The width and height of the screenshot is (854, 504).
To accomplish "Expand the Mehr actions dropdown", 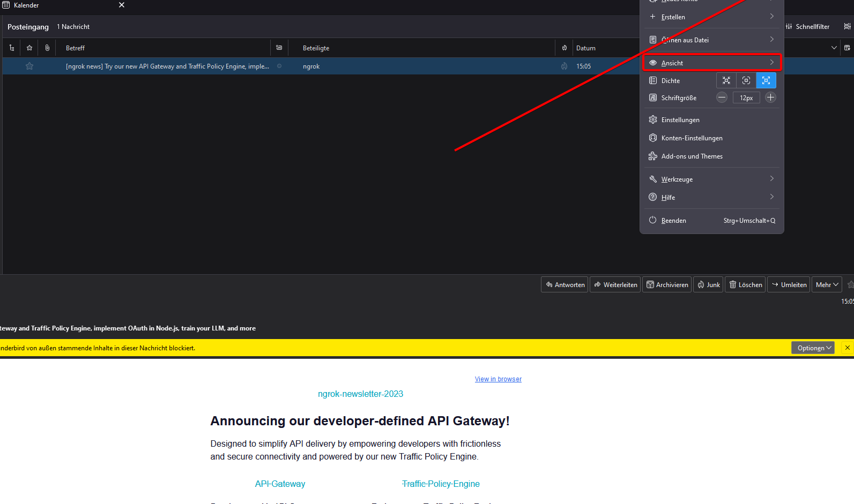I will (827, 285).
